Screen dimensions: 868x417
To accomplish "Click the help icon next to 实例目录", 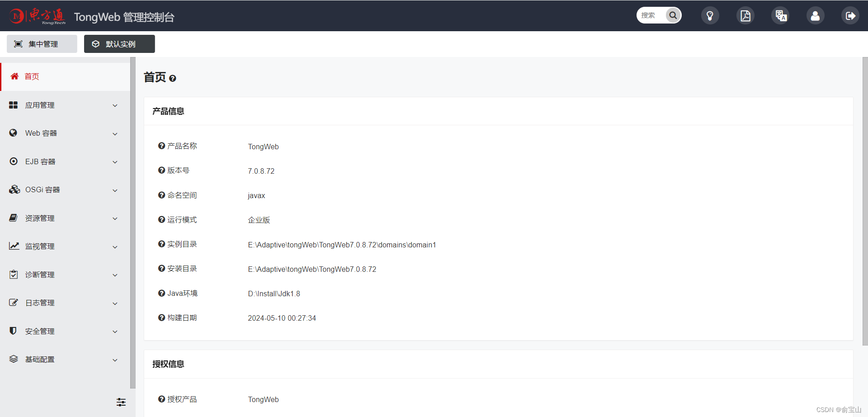I will [161, 244].
